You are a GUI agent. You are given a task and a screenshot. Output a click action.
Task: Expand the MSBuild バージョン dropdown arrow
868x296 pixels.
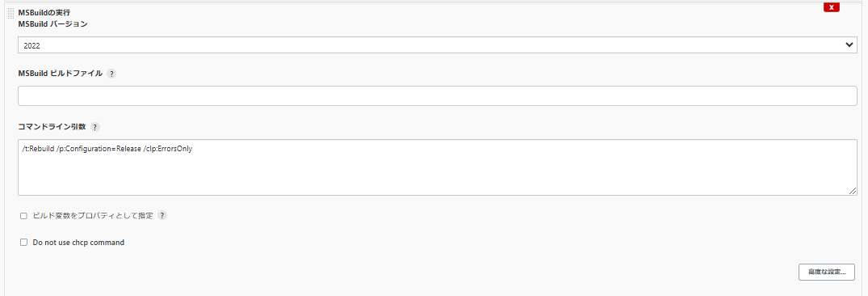click(x=849, y=45)
